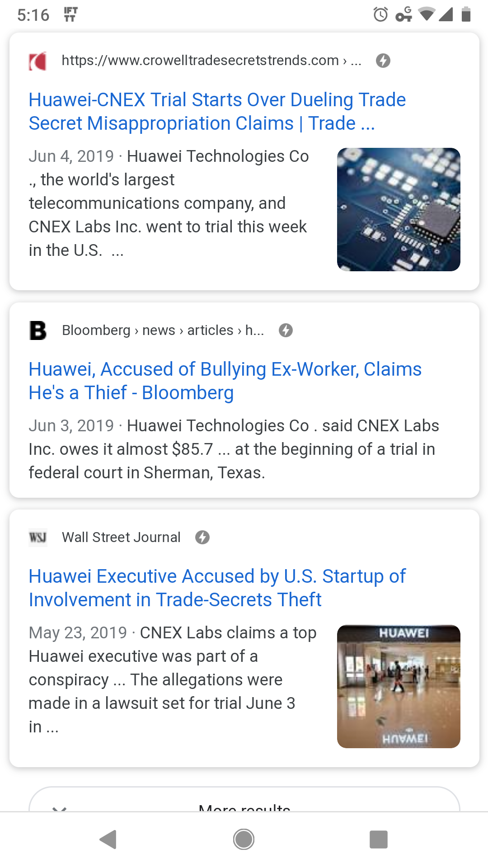This screenshot has width=488, height=868.
Task: Open Huawei Accused of Bullying Ex-Worker article
Action: [225, 381]
